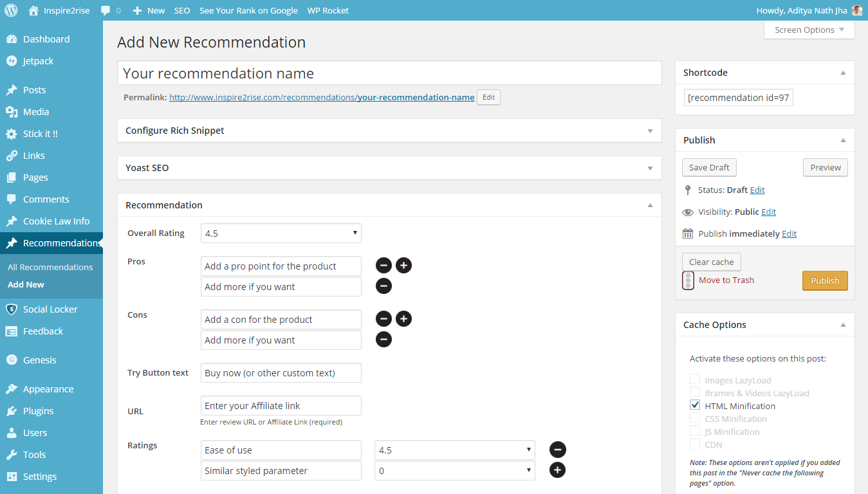Screen dimensions: 868x494
Task: Expand the Configure Rich Snippet panel
Action: point(389,131)
